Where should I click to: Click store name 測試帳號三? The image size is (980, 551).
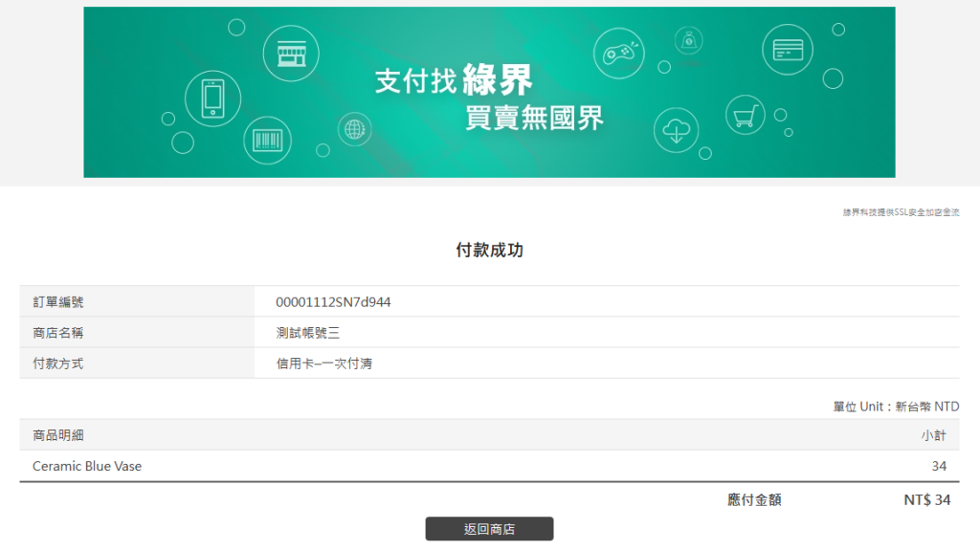[x=307, y=332]
